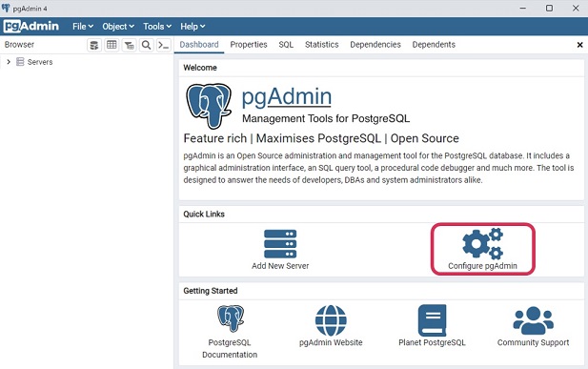Viewport: 588px width, 369px height.
Task: Open Planet PostgreSQL book icon
Action: pos(432,320)
